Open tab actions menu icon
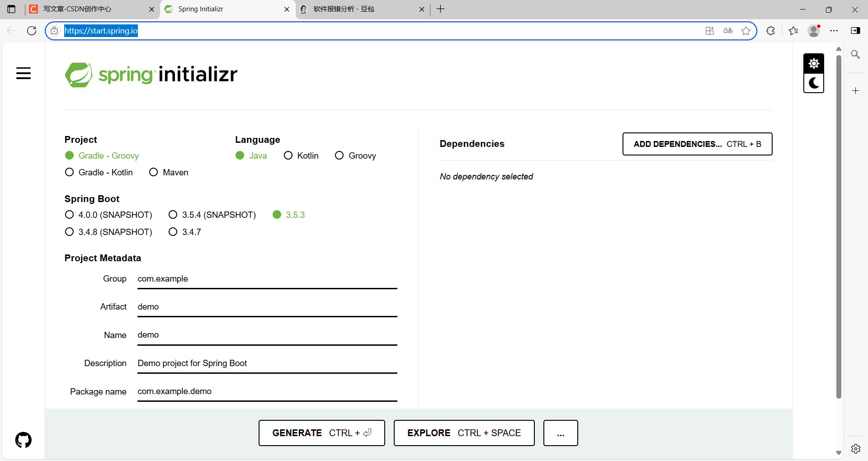The image size is (868, 461). 12,9
